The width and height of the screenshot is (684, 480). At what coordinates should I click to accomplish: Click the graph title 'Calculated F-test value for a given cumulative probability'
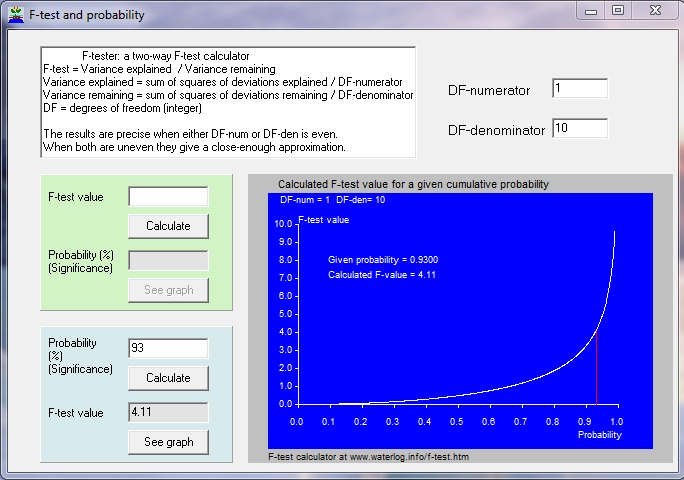[413, 184]
